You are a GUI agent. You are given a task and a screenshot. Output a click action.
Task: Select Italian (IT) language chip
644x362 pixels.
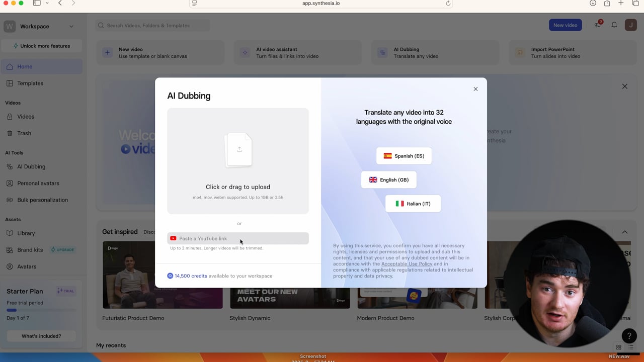click(x=413, y=204)
